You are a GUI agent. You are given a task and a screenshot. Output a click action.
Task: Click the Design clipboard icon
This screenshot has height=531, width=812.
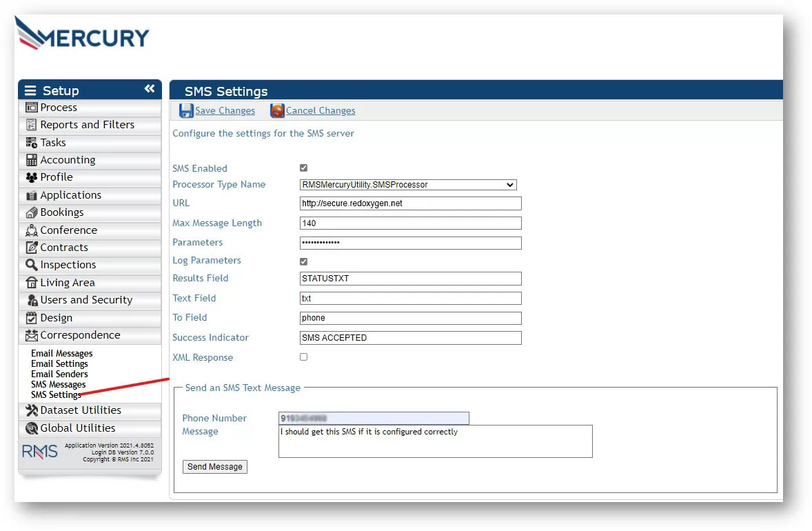[32, 317]
